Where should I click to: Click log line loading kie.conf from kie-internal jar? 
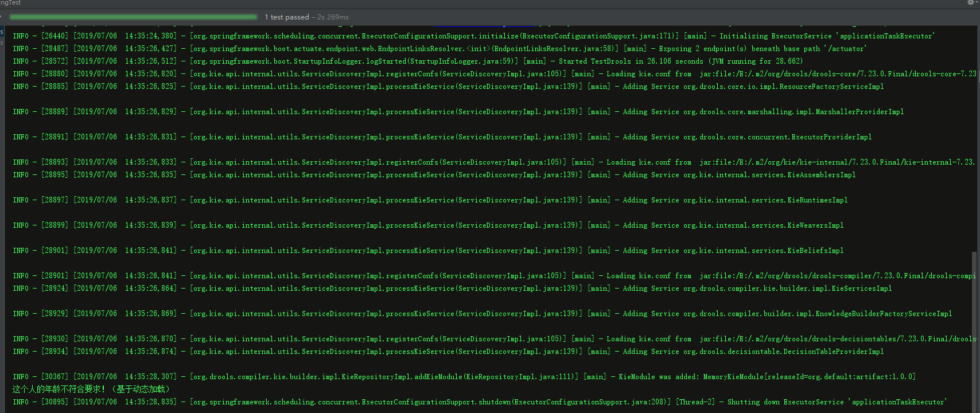click(493, 162)
